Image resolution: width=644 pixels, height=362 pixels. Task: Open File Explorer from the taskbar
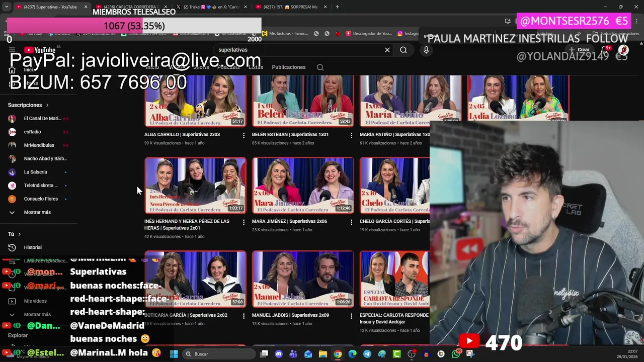(x=323, y=354)
